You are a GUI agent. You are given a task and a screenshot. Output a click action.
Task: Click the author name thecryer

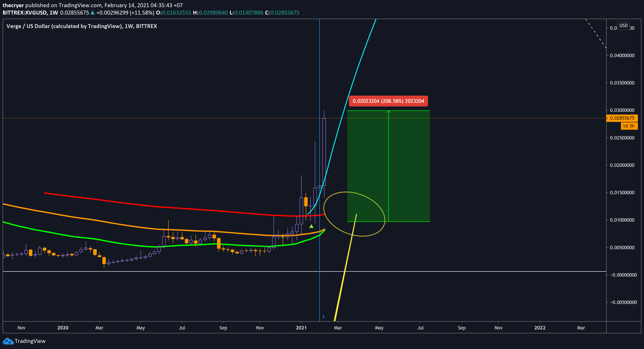[13, 5]
